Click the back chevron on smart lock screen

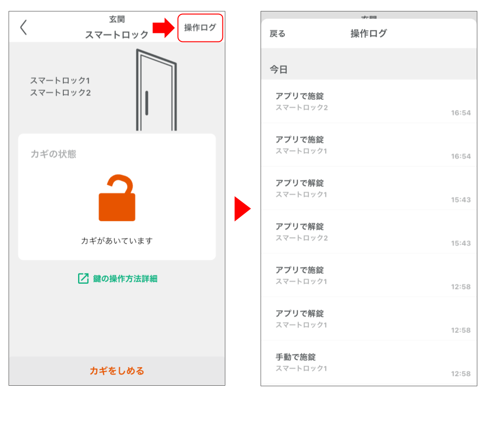click(23, 28)
